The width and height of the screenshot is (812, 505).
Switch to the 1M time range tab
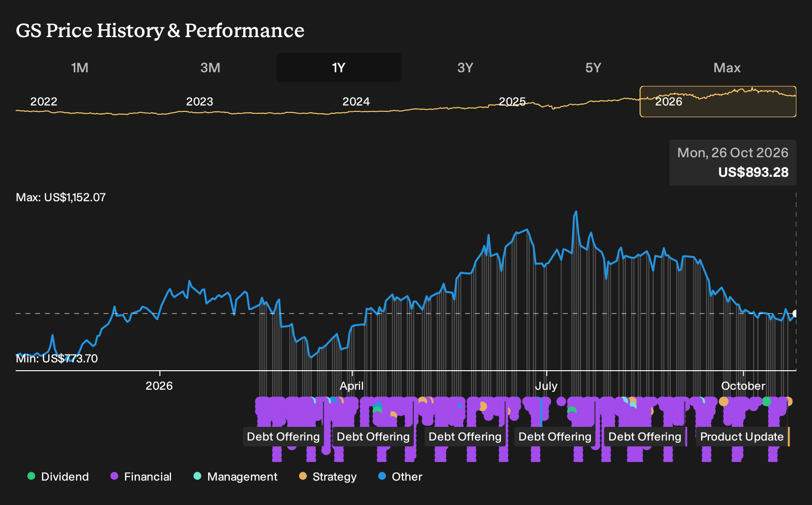80,67
